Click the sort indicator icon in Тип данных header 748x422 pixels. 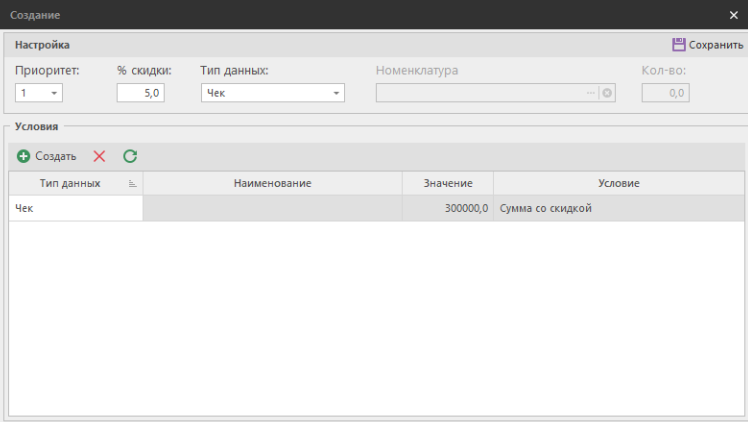pos(133,184)
